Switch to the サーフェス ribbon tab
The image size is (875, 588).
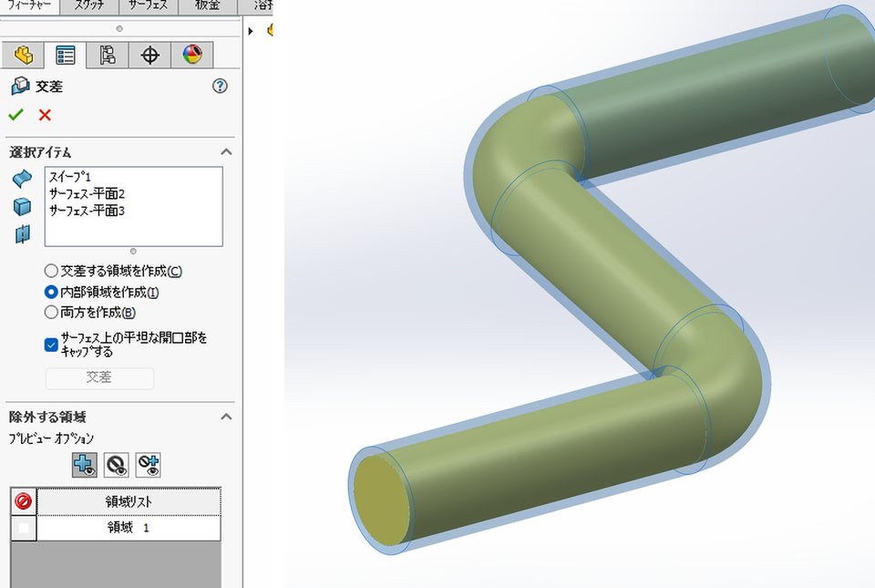tap(149, 6)
